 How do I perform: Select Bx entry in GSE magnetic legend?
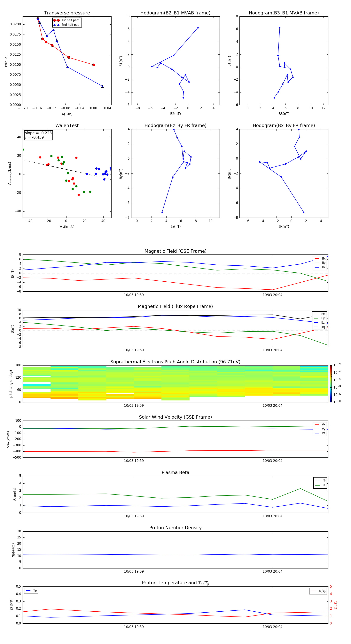pyautogui.click(x=320, y=259)
